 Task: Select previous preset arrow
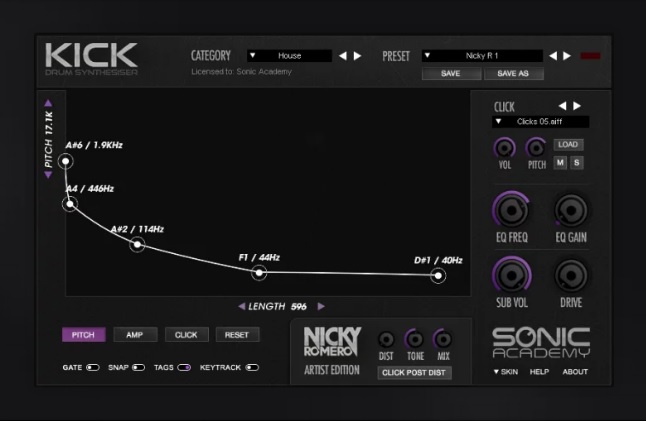pos(553,56)
